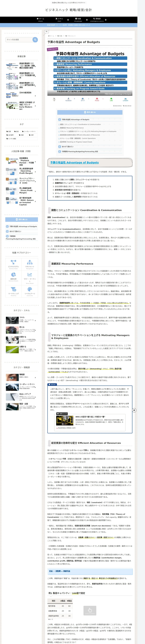Jump to 予算の有益性 in sidebar TOC
Viewport: 145px width, 644px height.
coord(23,226)
